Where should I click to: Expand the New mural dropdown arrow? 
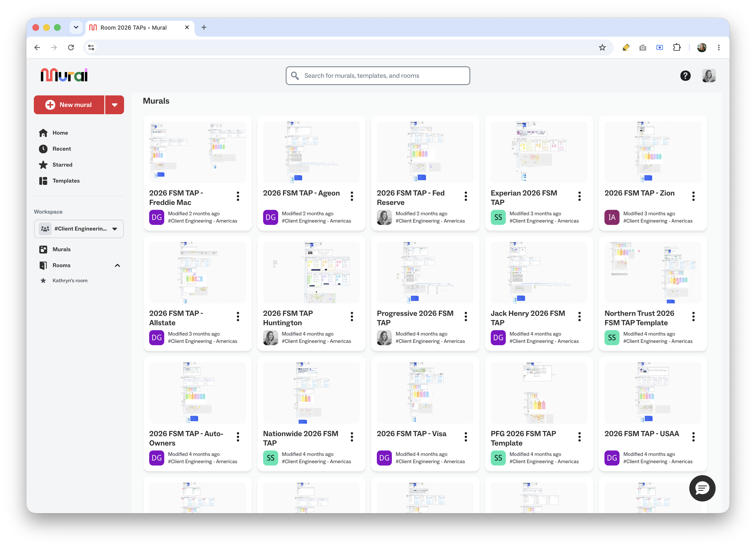pyautogui.click(x=115, y=105)
